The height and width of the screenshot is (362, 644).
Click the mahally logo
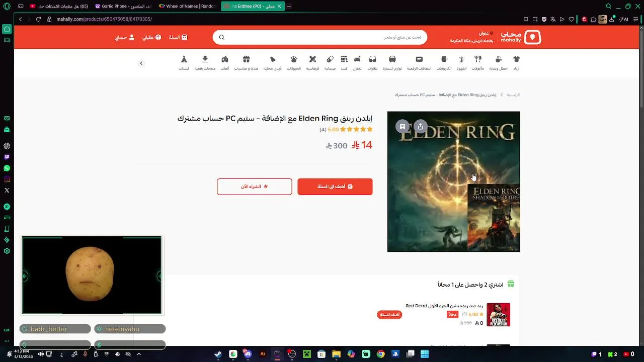click(x=521, y=37)
